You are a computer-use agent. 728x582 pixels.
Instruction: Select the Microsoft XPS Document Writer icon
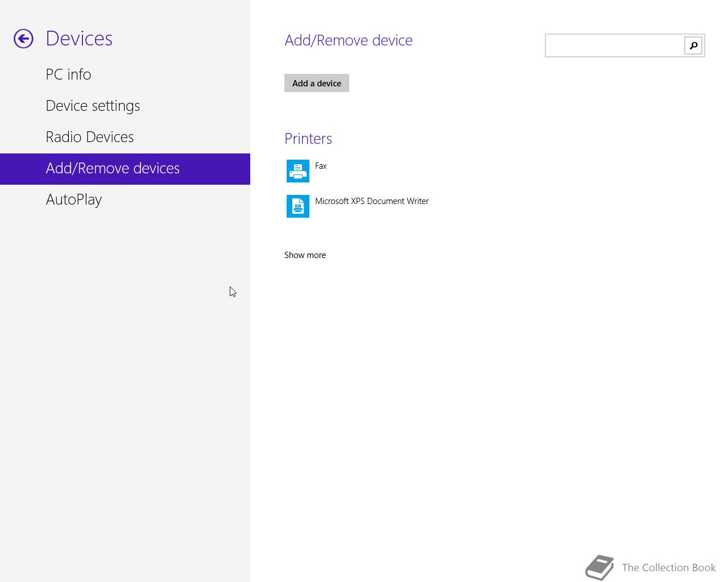(298, 206)
